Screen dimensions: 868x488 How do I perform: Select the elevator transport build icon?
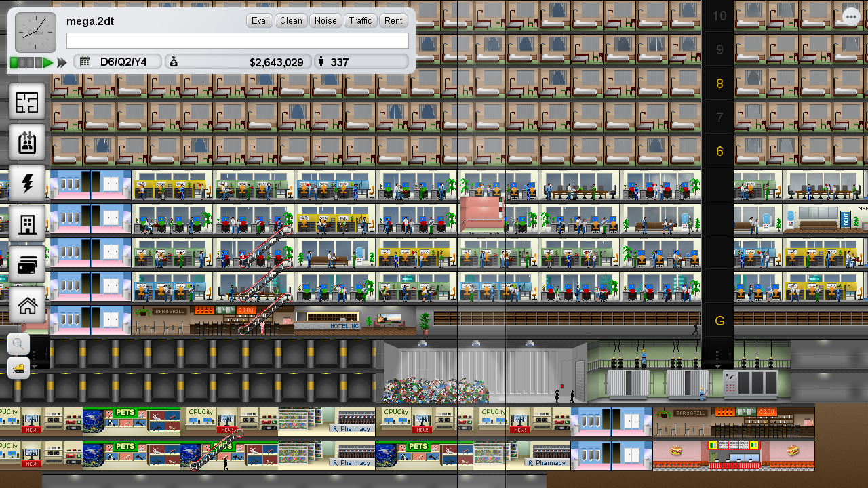click(27, 143)
